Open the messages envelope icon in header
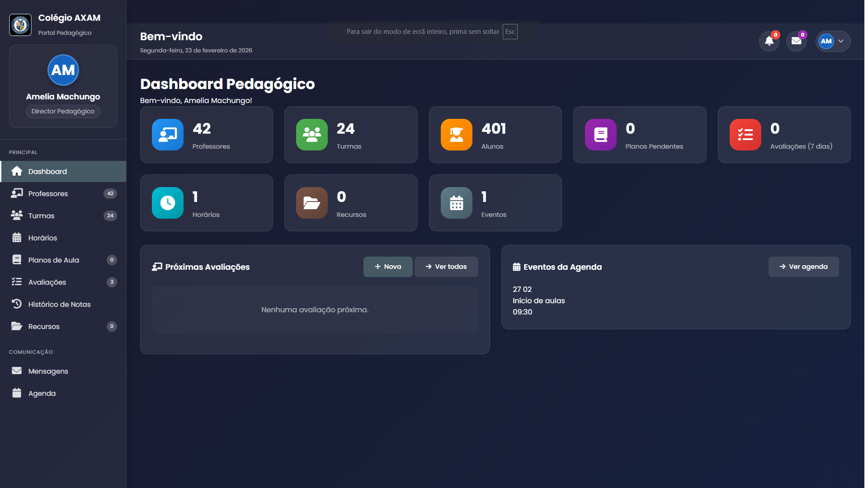This screenshot has width=868, height=488. 796,42
